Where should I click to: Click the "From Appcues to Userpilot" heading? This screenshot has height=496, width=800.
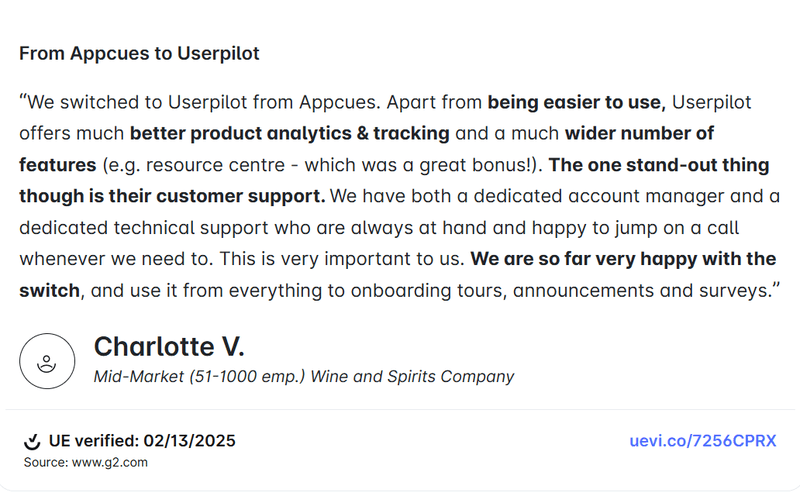point(139,54)
